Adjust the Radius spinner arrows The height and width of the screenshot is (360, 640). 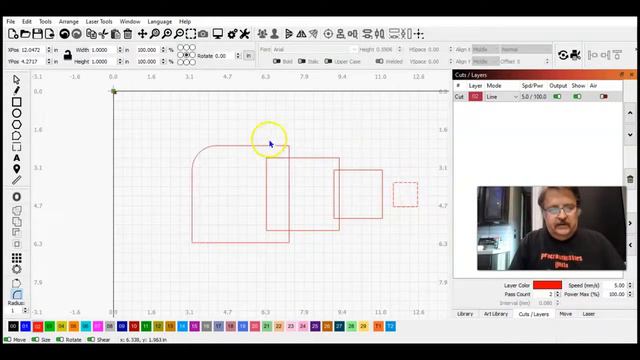25,311
